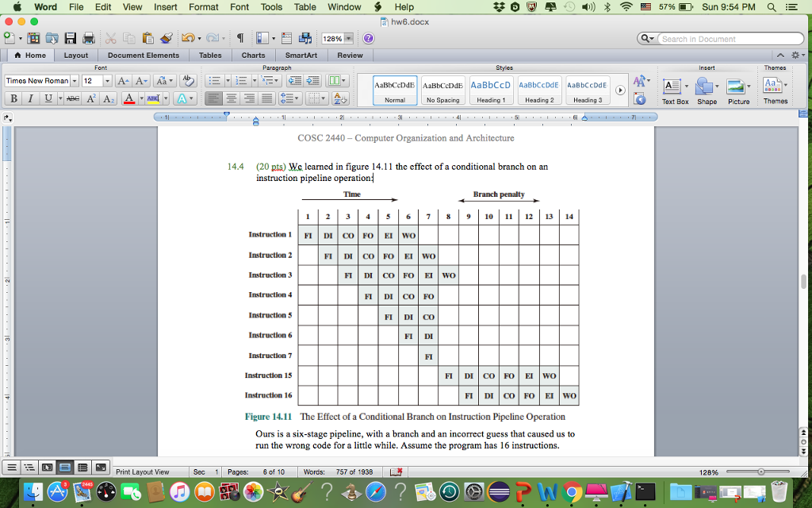Click the Save icon in the toolbar
The width and height of the screenshot is (812, 508).
pyautogui.click(x=70, y=37)
